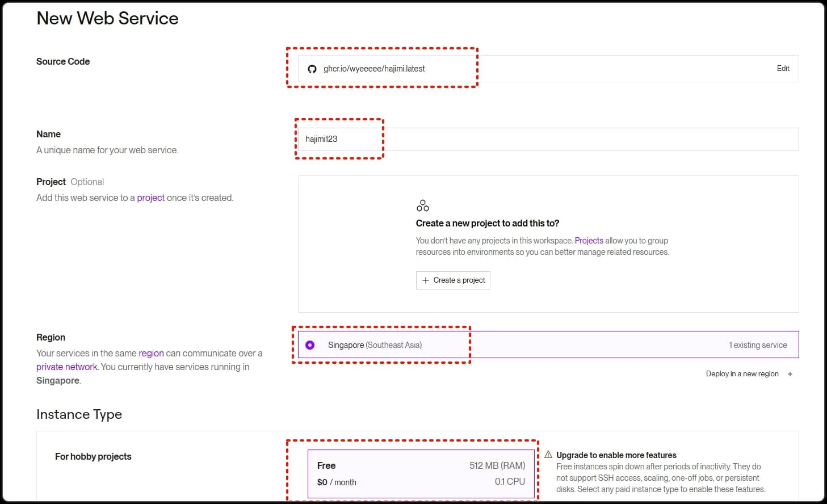Follow the 'region' link in the Region description
Screen dimensions: 827x504
pos(151,354)
